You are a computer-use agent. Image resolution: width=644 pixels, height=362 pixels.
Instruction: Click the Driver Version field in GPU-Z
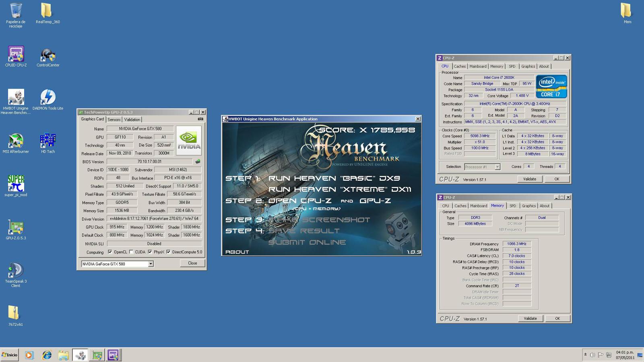(154, 219)
